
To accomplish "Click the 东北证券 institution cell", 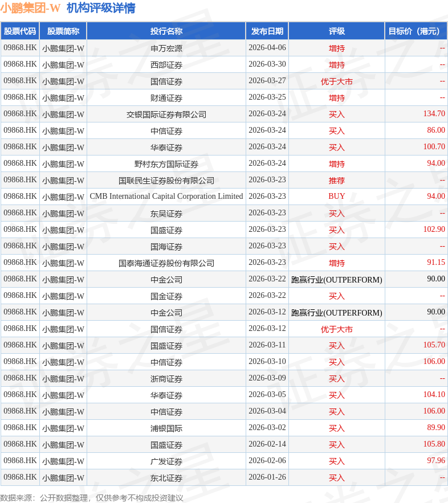I will coord(166,478).
